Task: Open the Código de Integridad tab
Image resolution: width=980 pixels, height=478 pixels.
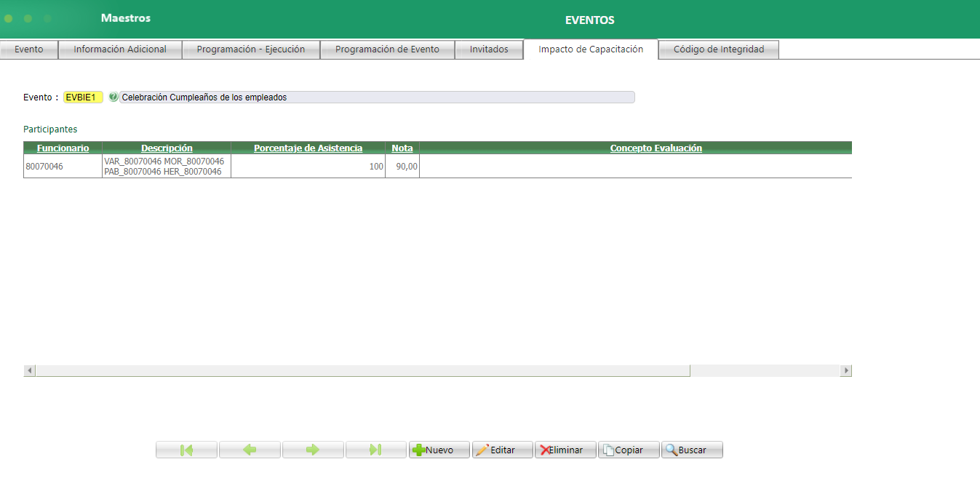Action: pyautogui.click(x=719, y=49)
